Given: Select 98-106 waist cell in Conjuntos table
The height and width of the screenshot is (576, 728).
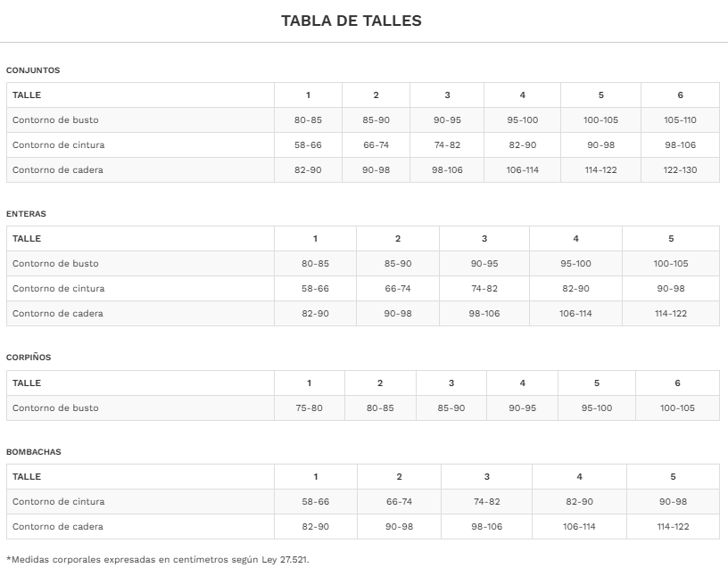Looking at the screenshot, I should pyautogui.click(x=680, y=145).
